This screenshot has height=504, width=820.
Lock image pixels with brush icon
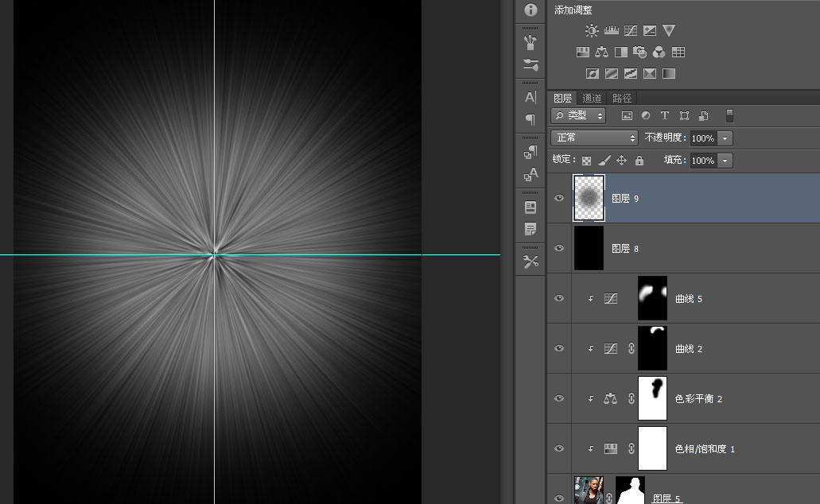point(604,161)
